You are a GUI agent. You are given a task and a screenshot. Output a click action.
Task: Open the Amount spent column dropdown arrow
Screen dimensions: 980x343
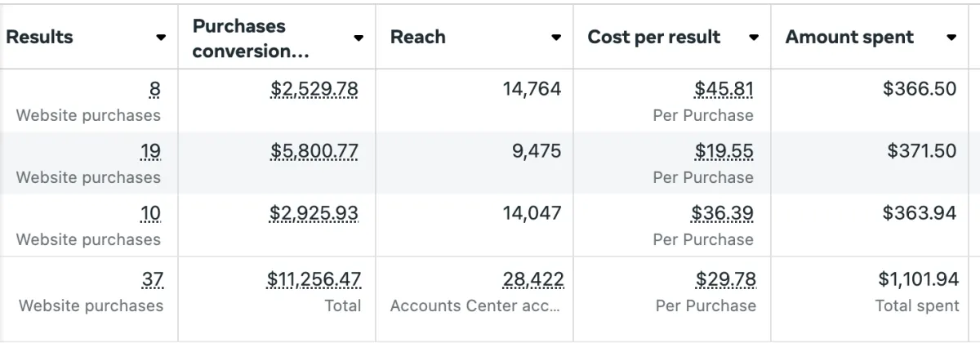coord(951,38)
